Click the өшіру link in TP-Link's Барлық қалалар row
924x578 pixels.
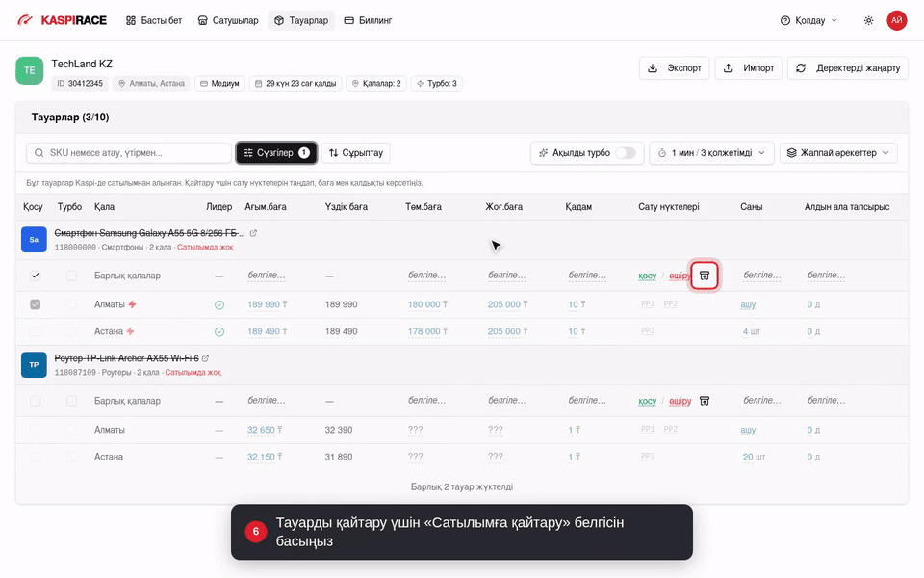[680, 401]
